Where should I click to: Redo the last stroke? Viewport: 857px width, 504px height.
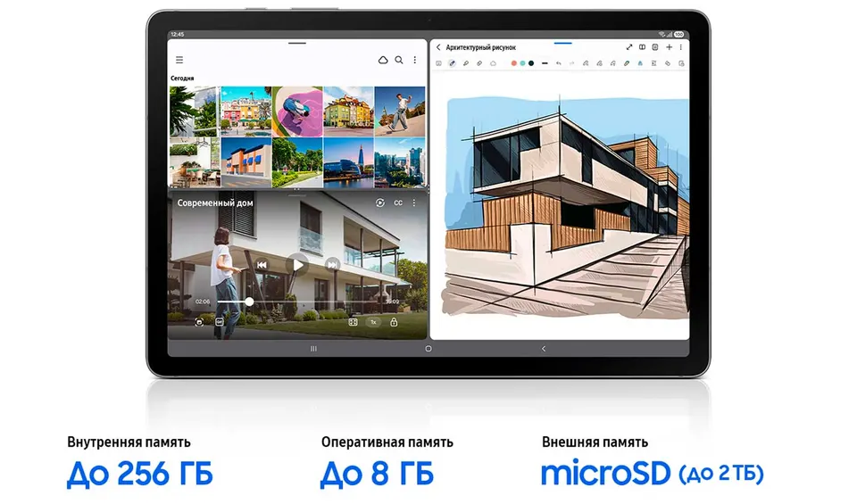tap(571, 63)
